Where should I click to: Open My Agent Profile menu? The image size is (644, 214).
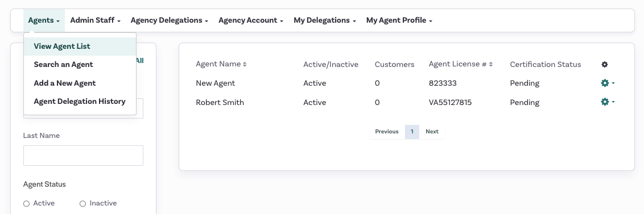[x=399, y=20]
